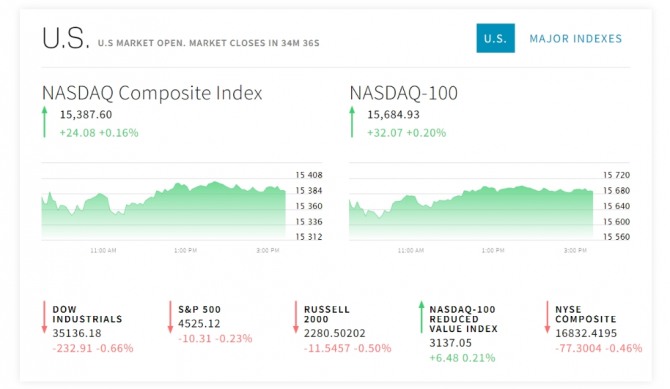Click the red down arrow for Russell 2000
The image size is (670, 389).
[x=296, y=317]
